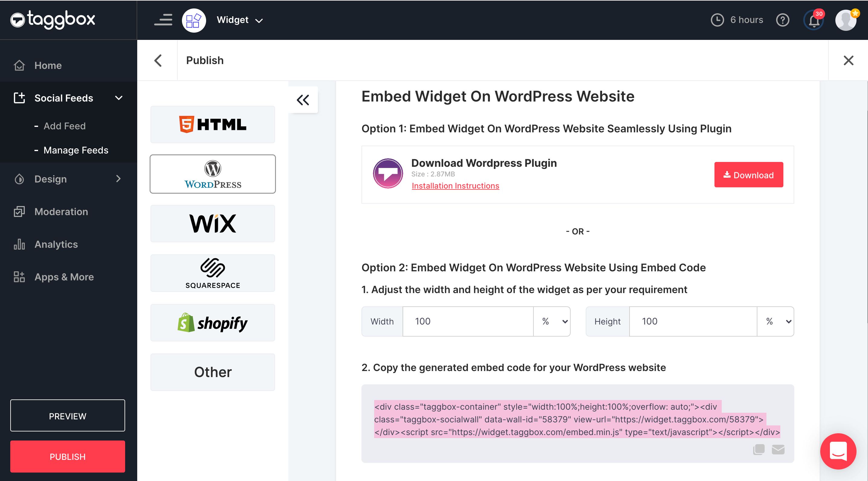Click the Social Feeds sidebar icon

pos(18,98)
